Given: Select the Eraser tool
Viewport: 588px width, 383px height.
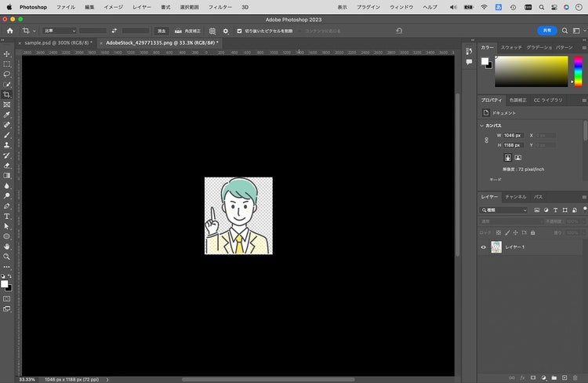Looking at the screenshot, I should point(7,166).
